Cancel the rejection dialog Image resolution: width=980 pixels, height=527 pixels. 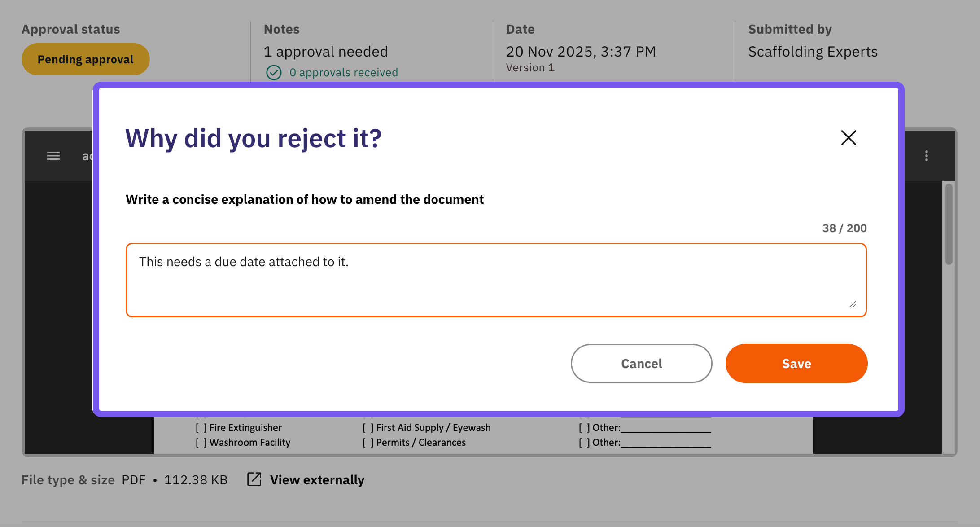(x=641, y=363)
